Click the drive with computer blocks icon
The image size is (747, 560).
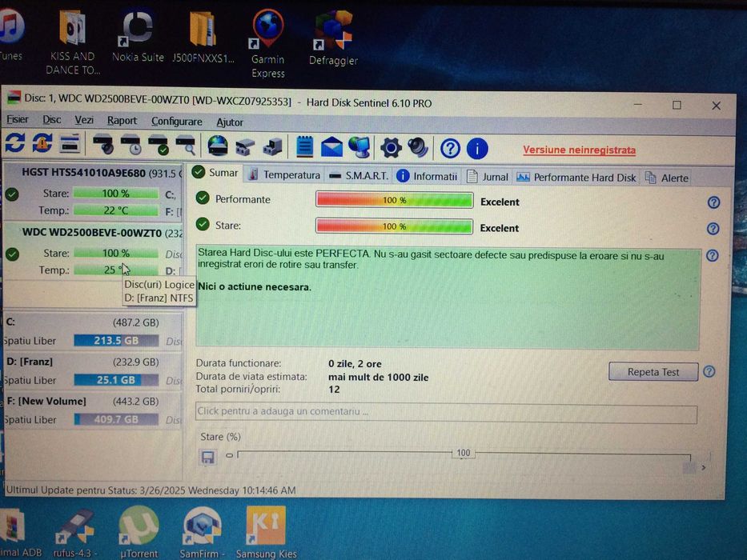point(273,146)
